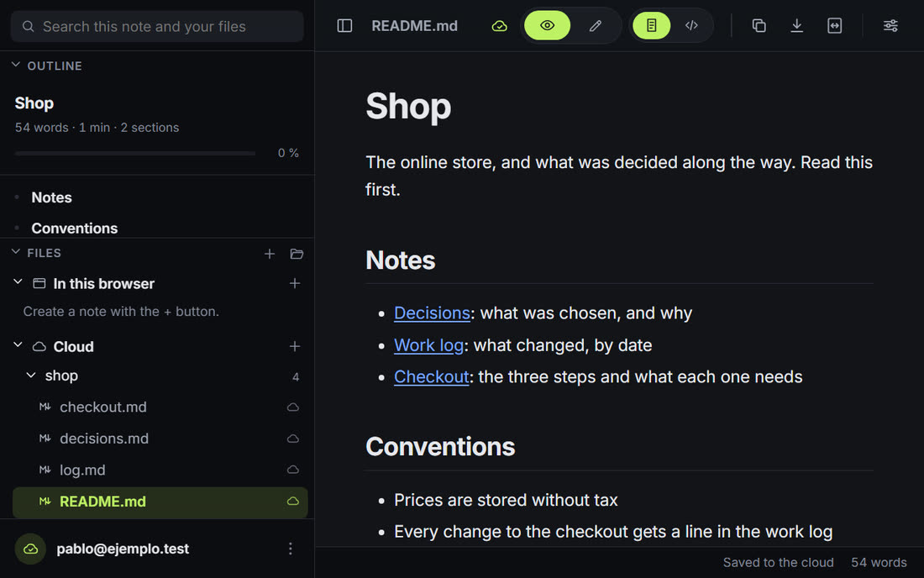
Task: Click cloud icon on decisions.md row
Action: click(293, 439)
